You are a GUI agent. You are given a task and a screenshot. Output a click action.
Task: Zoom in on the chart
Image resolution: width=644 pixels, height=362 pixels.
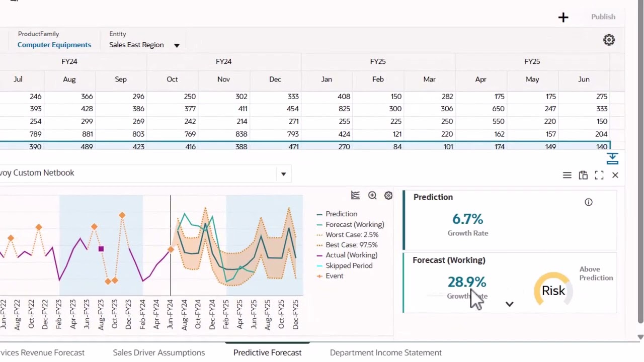[372, 196]
